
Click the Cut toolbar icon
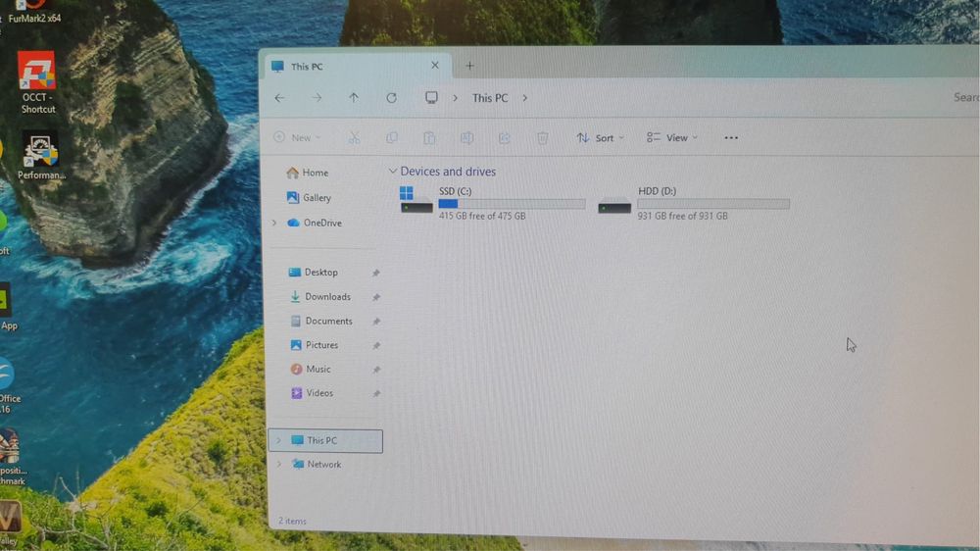355,137
